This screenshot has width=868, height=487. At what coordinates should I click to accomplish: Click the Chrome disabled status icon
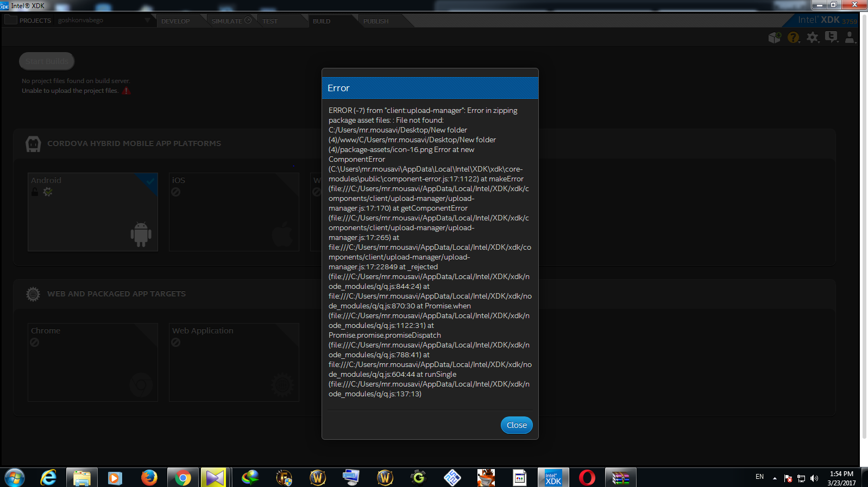point(35,342)
